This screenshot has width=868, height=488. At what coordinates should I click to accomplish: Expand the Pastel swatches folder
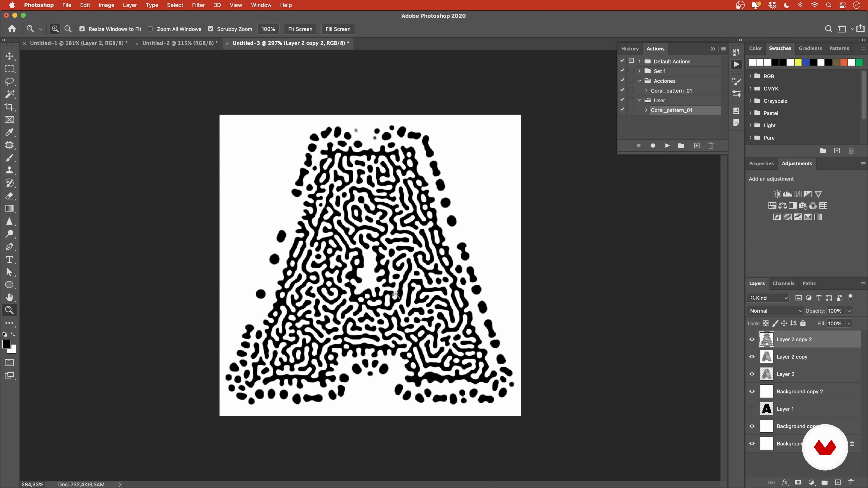click(x=750, y=113)
